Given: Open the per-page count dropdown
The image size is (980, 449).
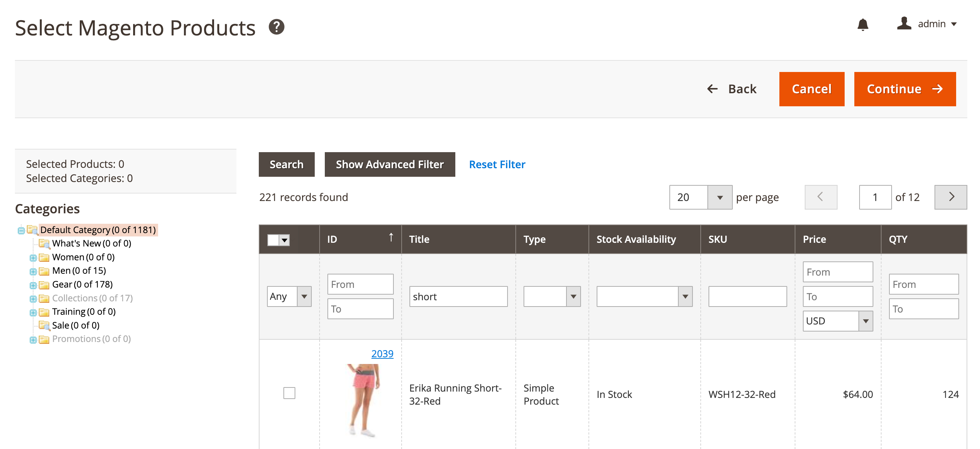Looking at the screenshot, I should [x=720, y=197].
